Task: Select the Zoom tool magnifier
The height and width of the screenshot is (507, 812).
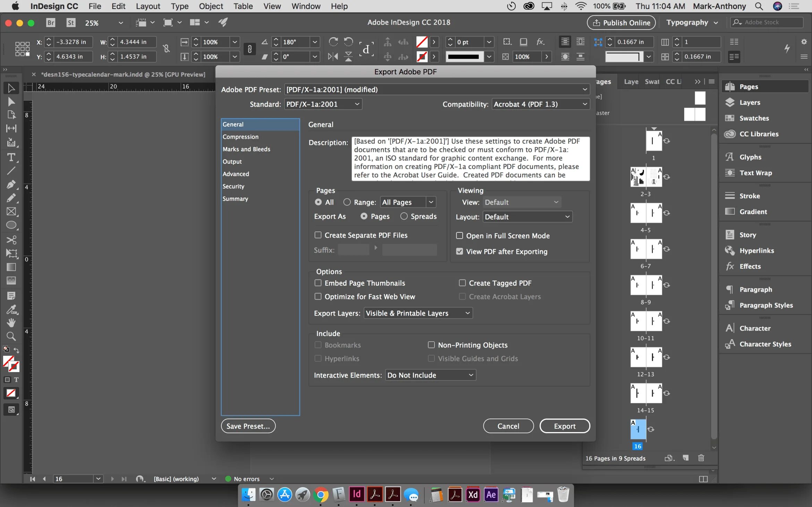Action: pos(11,336)
